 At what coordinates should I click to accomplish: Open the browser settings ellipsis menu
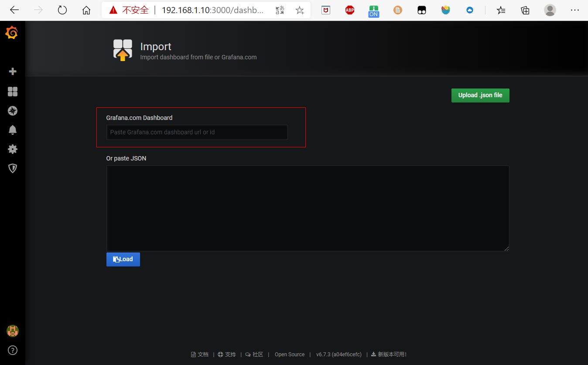(574, 10)
